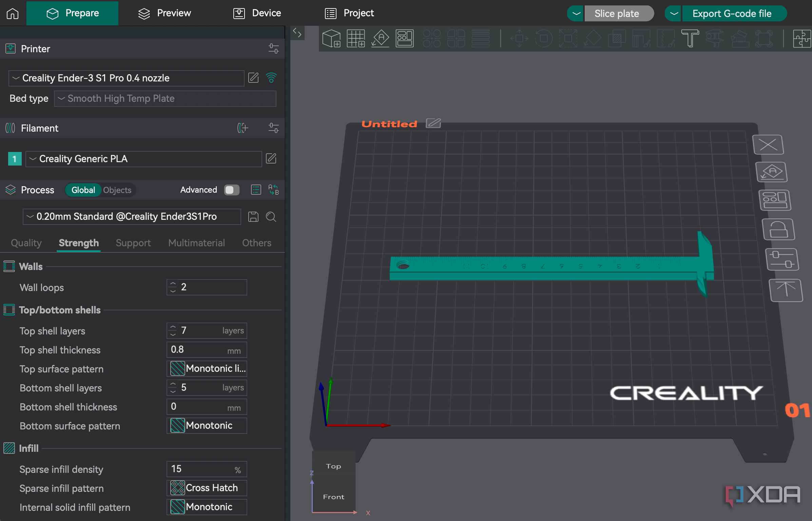Click the Export G-code file button

[x=734, y=14]
